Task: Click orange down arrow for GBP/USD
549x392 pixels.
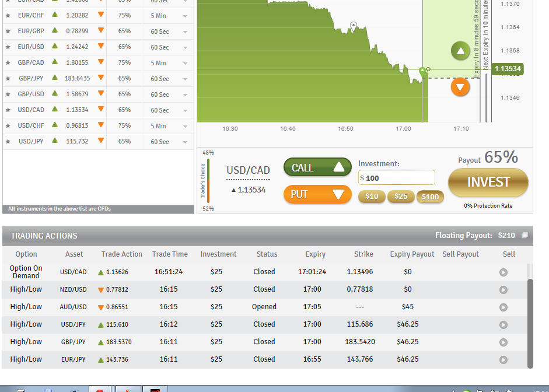Action: pos(101,93)
